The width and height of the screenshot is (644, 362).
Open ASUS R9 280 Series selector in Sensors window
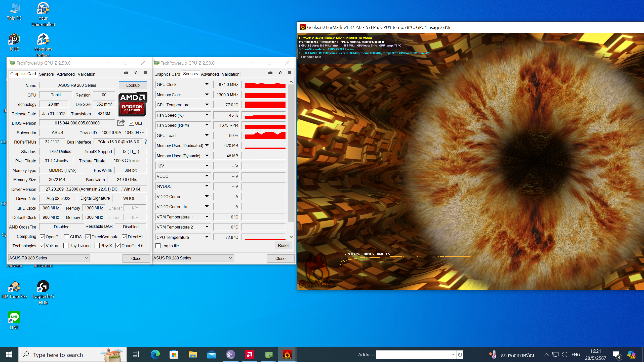coord(193,258)
